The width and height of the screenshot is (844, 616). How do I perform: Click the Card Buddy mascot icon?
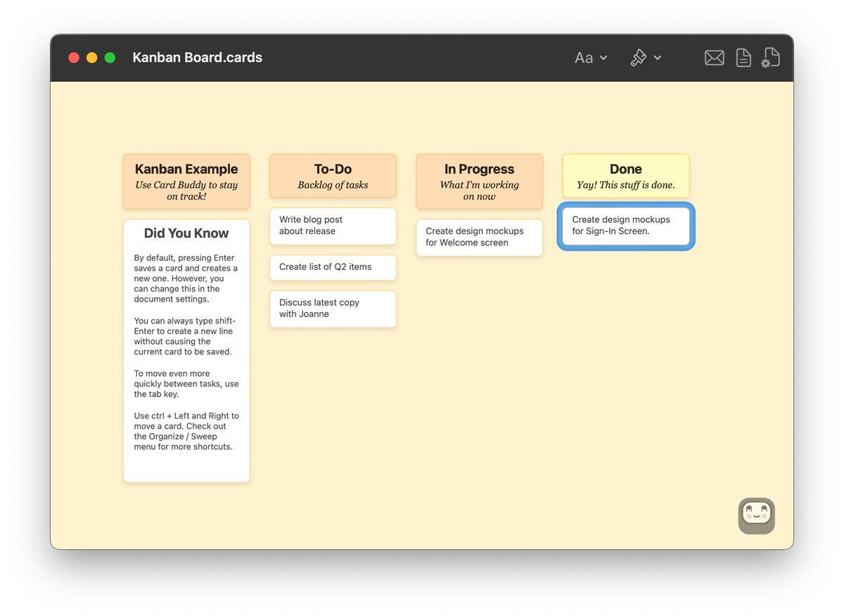coord(756,515)
